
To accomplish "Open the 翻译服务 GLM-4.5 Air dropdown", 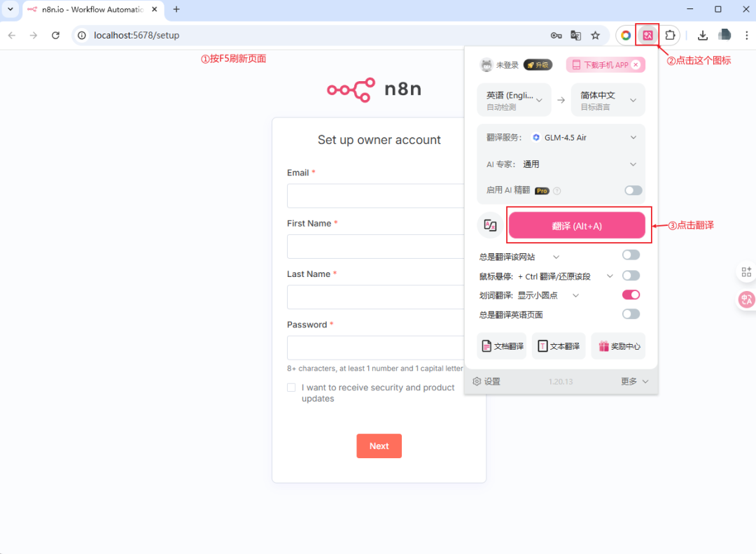I will tap(561, 137).
